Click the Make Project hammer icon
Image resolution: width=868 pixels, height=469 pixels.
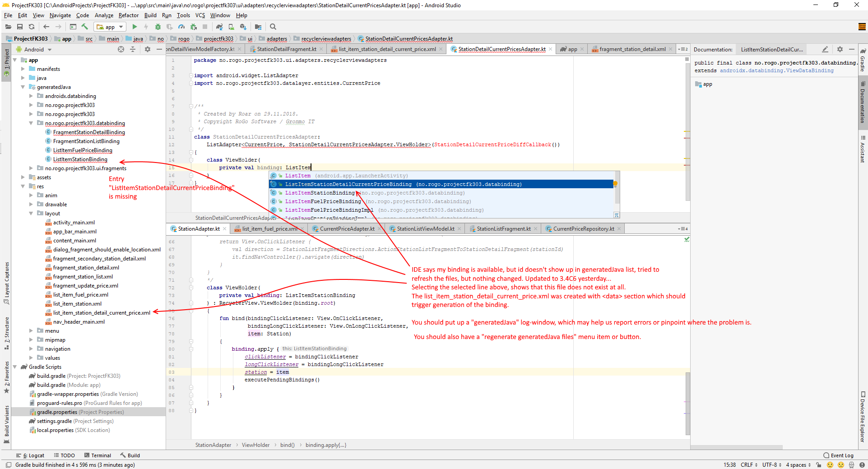[x=85, y=27]
